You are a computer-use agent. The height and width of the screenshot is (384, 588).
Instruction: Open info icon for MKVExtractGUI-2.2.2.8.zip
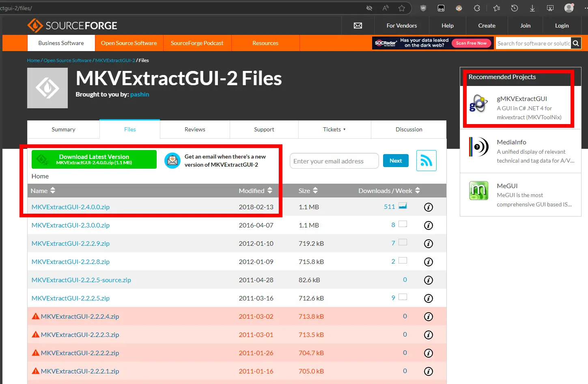tap(429, 262)
